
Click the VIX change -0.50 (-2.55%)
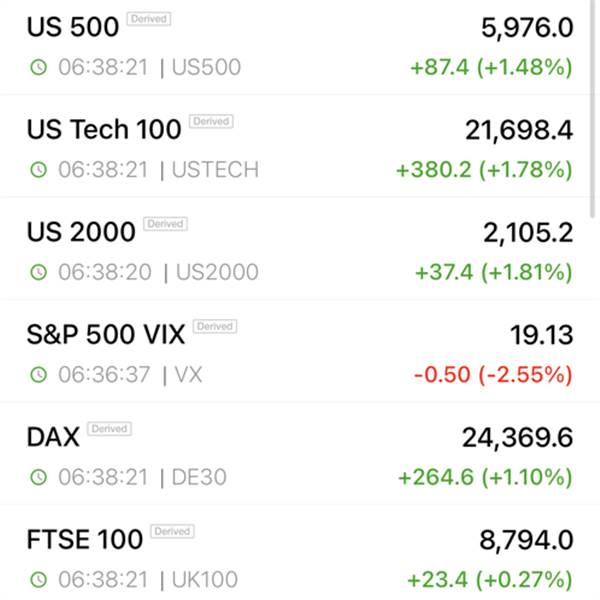(493, 375)
